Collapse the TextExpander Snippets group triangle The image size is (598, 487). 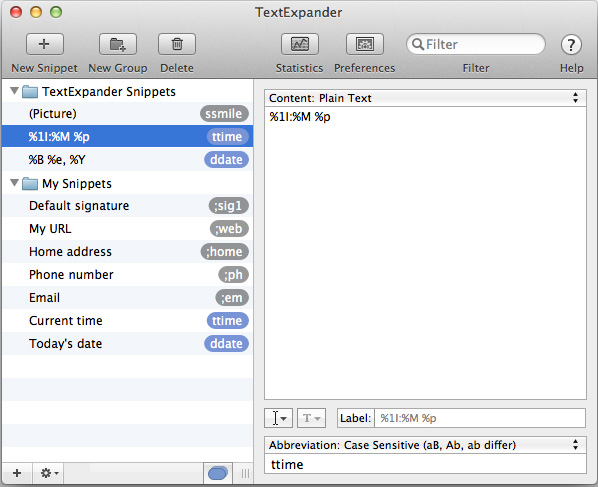14,91
